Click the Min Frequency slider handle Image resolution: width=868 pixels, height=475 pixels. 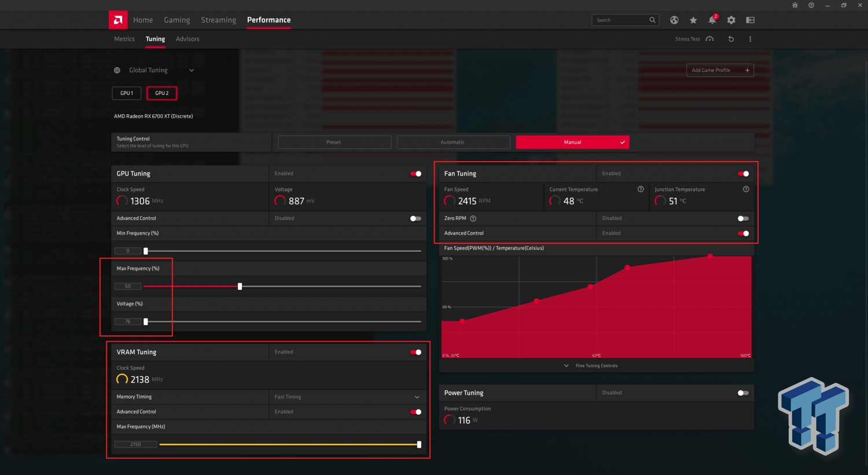146,251
